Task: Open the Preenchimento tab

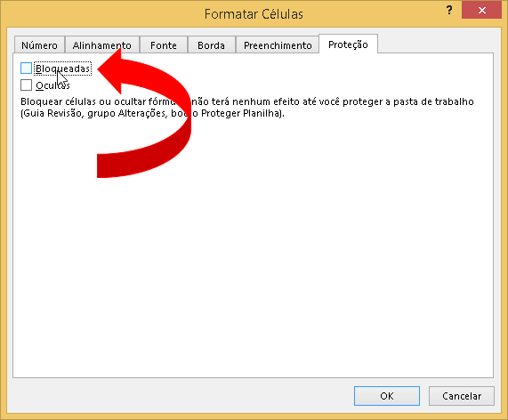Action: tap(278, 45)
